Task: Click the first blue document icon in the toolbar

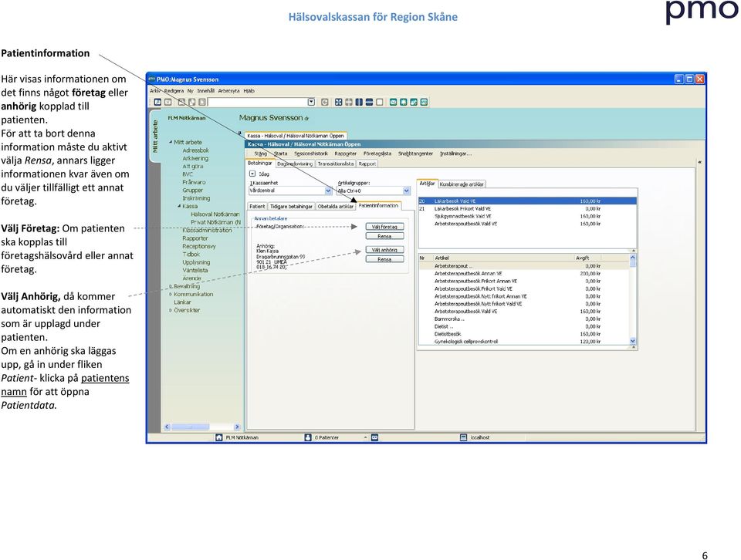Action: [x=157, y=102]
